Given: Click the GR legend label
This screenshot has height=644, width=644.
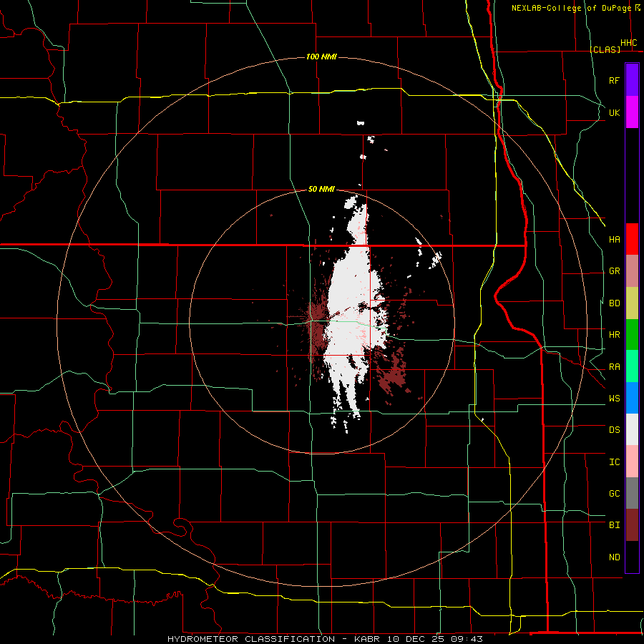Looking at the screenshot, I should point(615,271).
